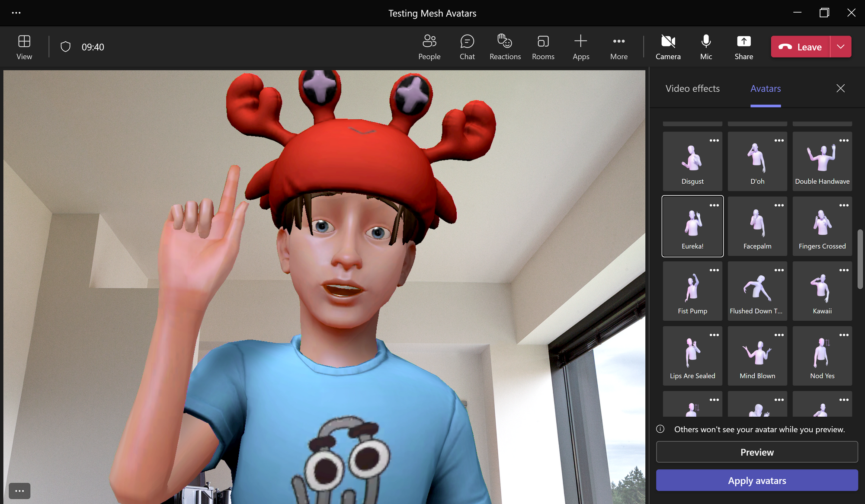Expand options on Mind Blown gesture
The image size is (865, 504).
point(778,335)
